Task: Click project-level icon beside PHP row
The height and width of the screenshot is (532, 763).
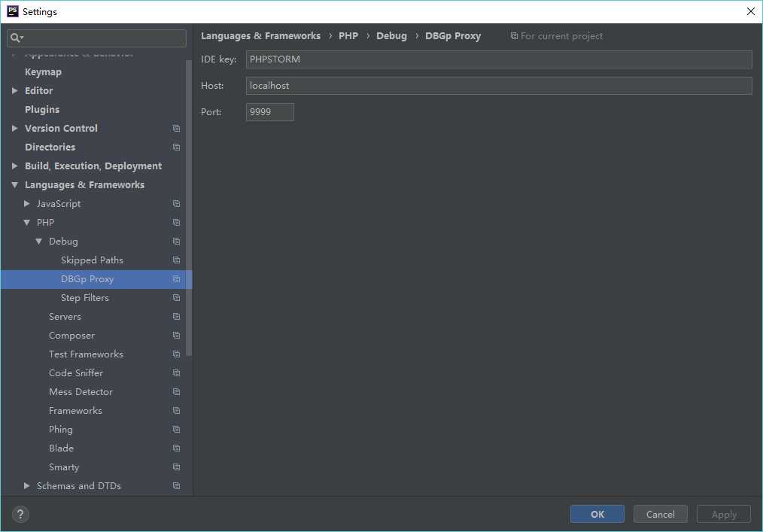Action: (x=176, y=223)
